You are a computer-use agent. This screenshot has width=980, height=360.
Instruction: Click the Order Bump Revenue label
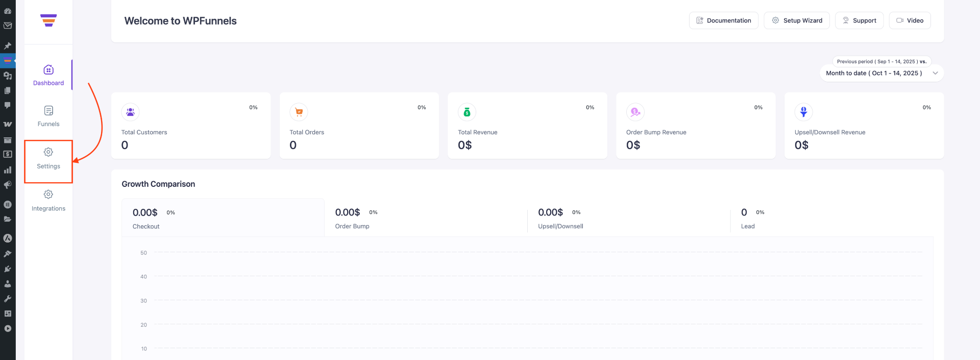656,132
